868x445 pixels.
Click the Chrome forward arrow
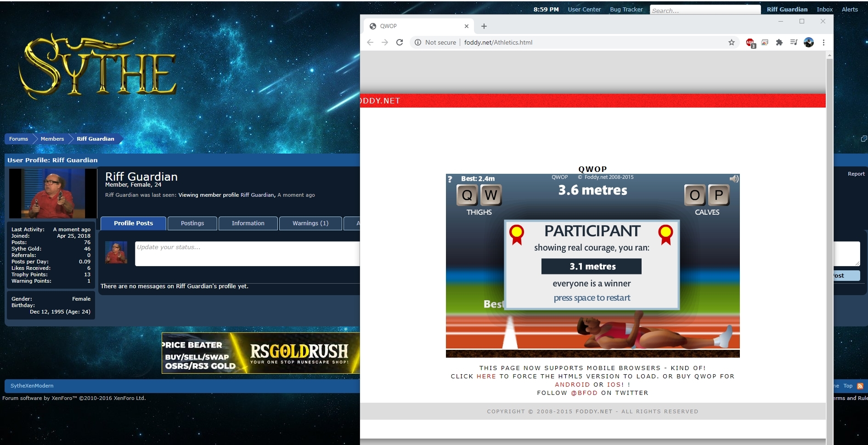385,42
